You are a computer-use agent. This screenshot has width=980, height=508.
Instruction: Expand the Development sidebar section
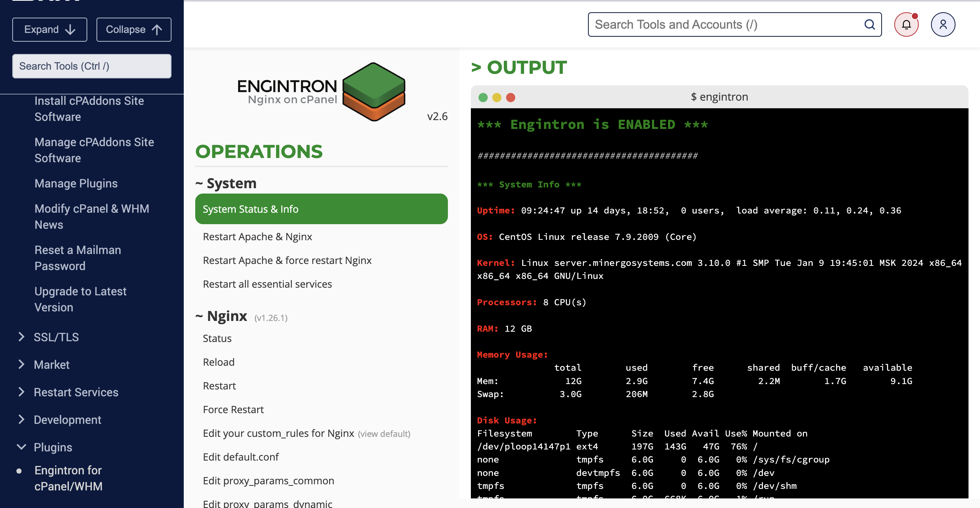coord(67,420)
